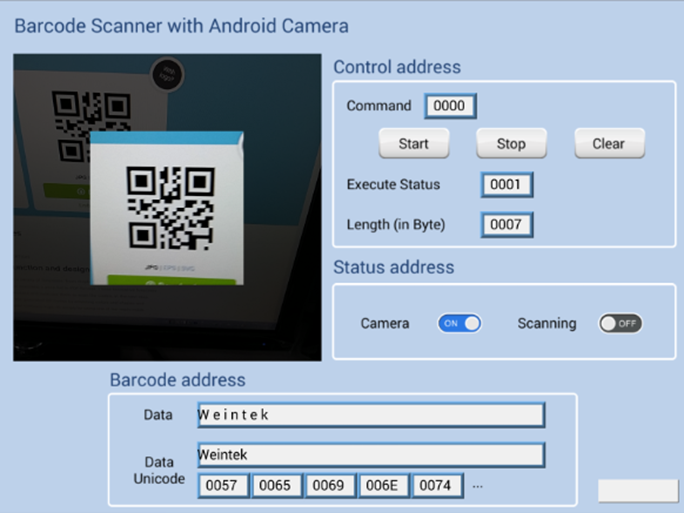Select the Length (in Byte) 0007 field
The height and width of the screenshot is (513, 684).
click(x=506, y=225)
